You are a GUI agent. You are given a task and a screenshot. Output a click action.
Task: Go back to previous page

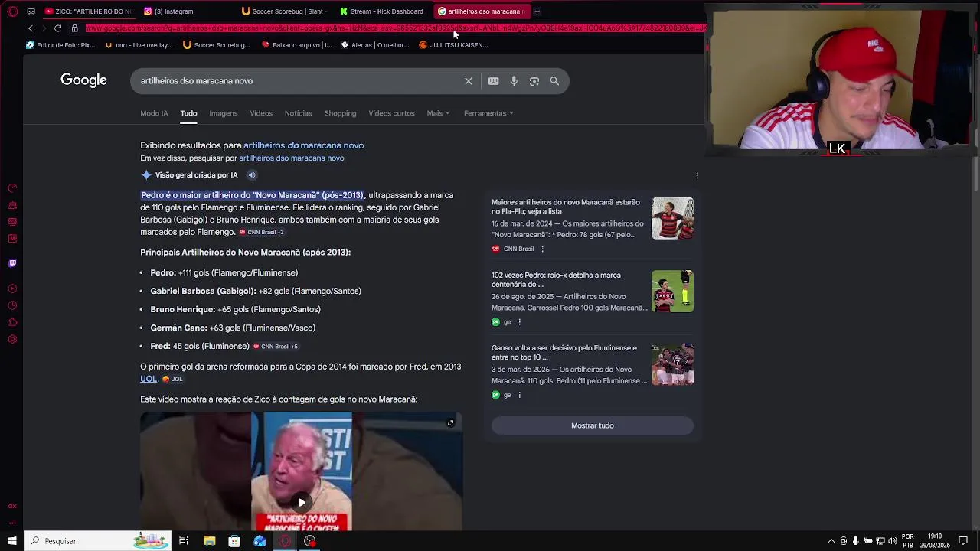[31, 28]
